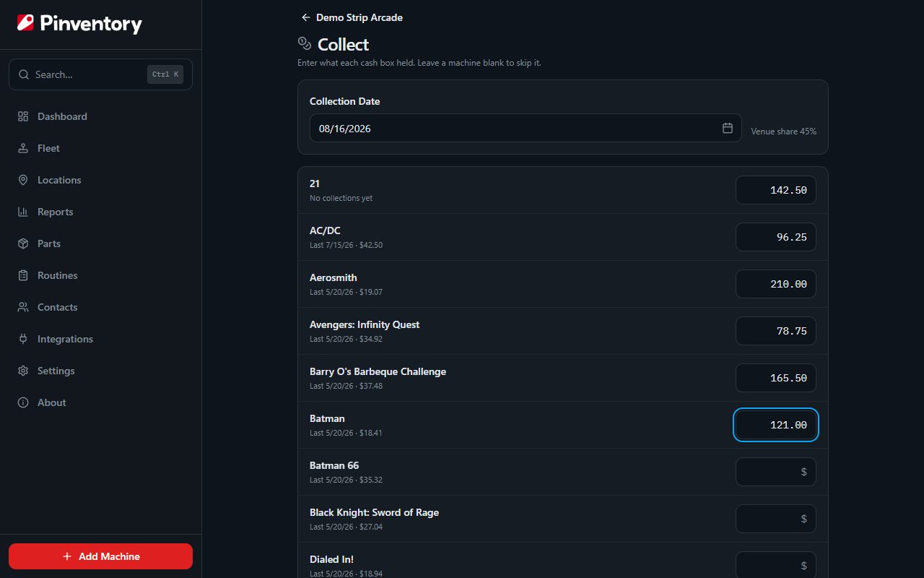
Task: Click the Last 5/20/26 · $19.07 text
Action: [x=346, y=292]
